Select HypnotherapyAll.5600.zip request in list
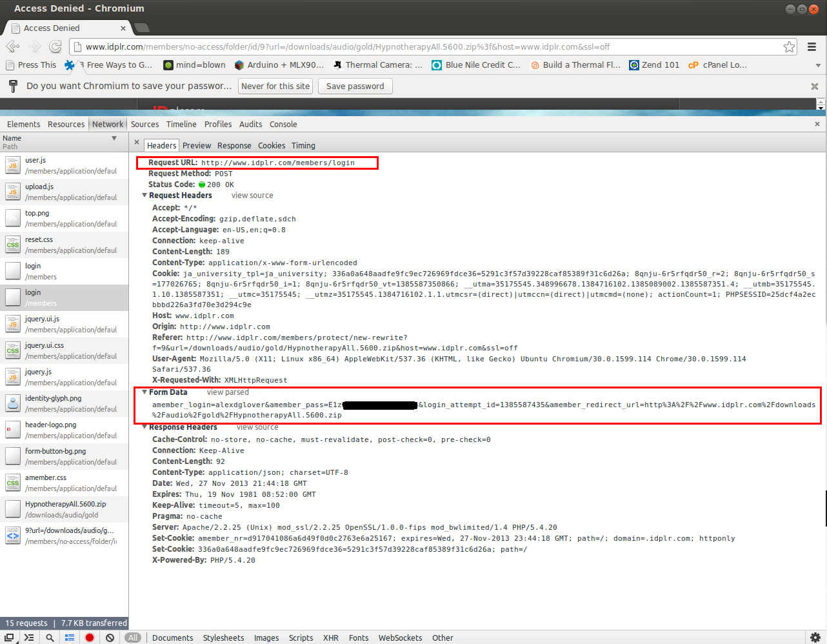 [65, 509]
